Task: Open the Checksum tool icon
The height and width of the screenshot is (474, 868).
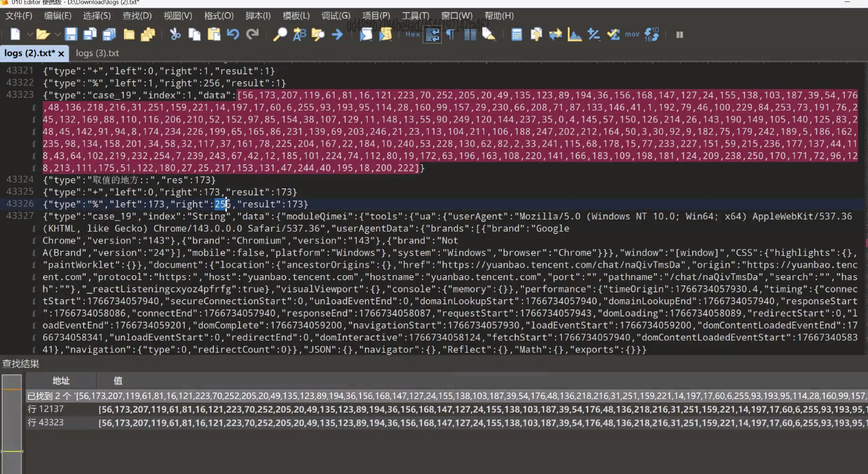Action: click(x=613, y=34)
